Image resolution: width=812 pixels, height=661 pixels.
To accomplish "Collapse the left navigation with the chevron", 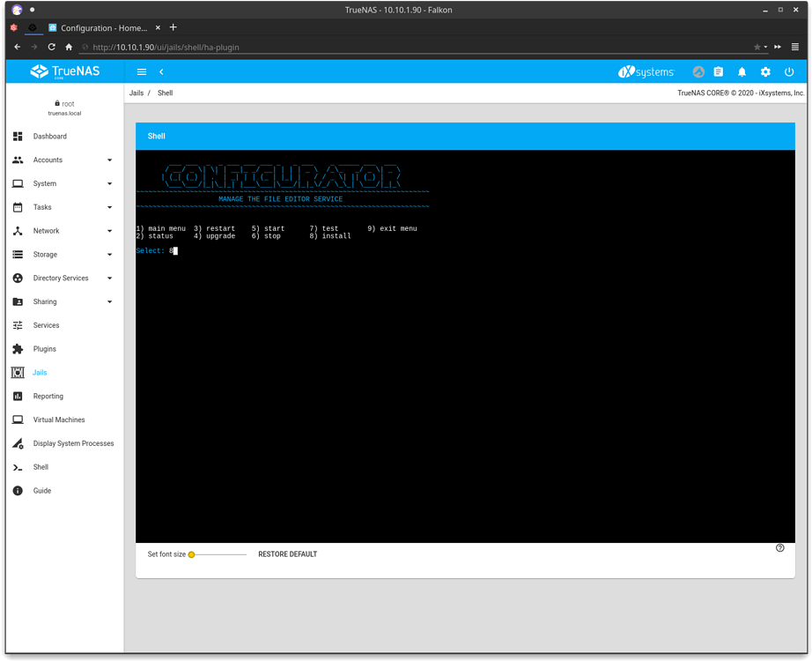I will (x=161, y=71).
